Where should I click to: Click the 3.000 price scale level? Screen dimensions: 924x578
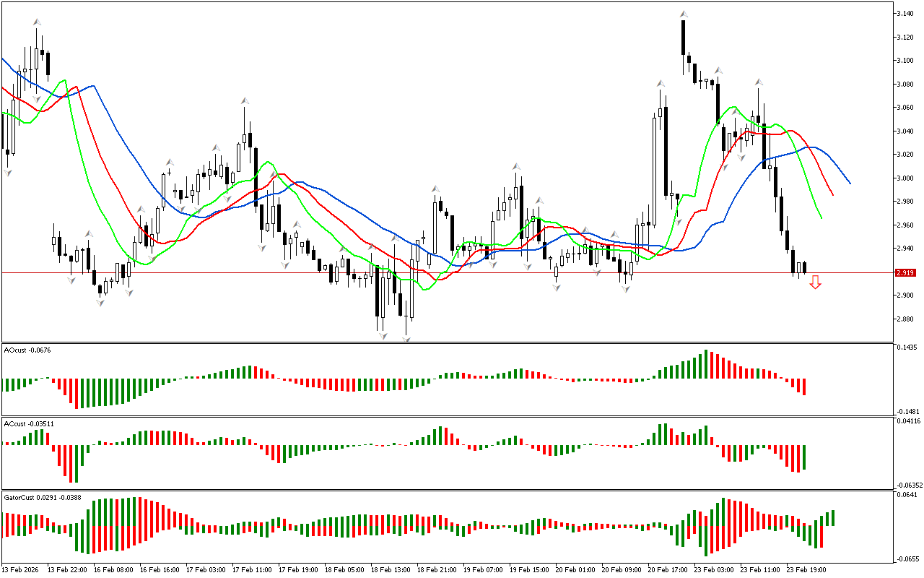click(905, 178)
